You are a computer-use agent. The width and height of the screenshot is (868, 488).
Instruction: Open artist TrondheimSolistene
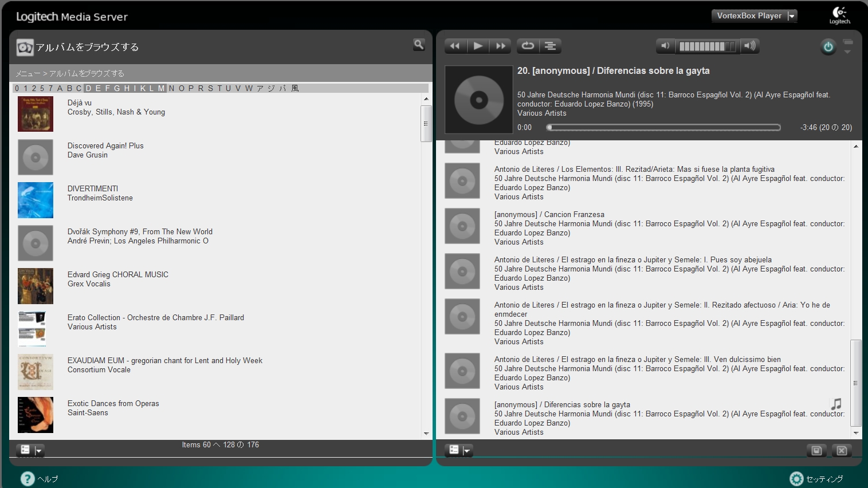(100, 198)
